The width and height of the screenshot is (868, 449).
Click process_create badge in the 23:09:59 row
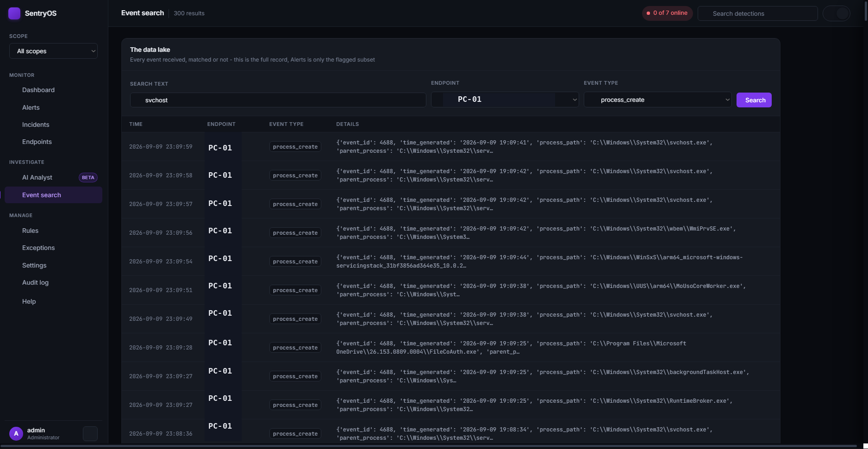[x=295, y=147]
